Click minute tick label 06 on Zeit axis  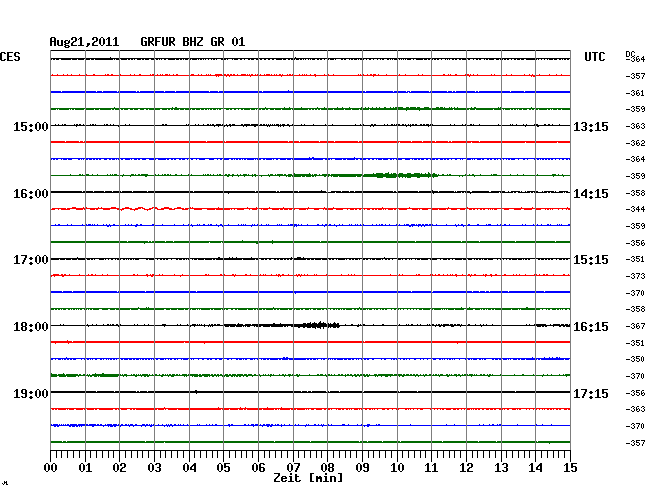(258, 468)
